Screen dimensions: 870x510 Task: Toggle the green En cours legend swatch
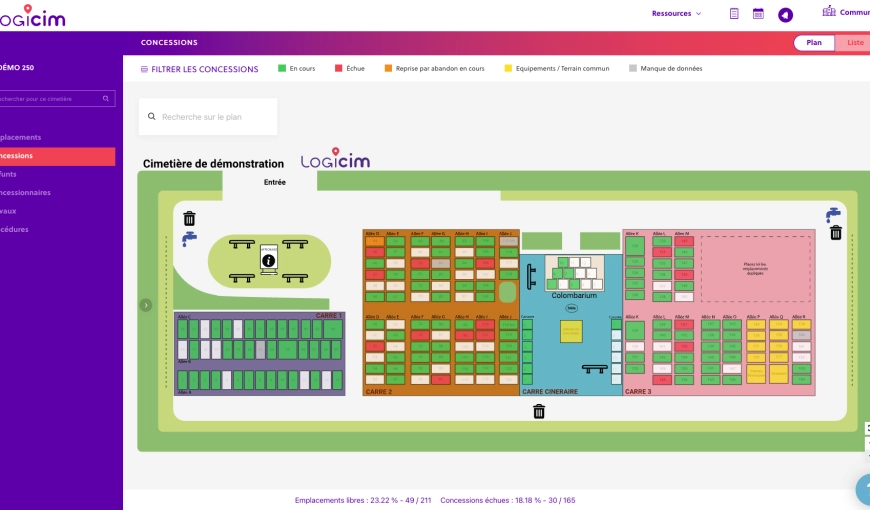282,68
